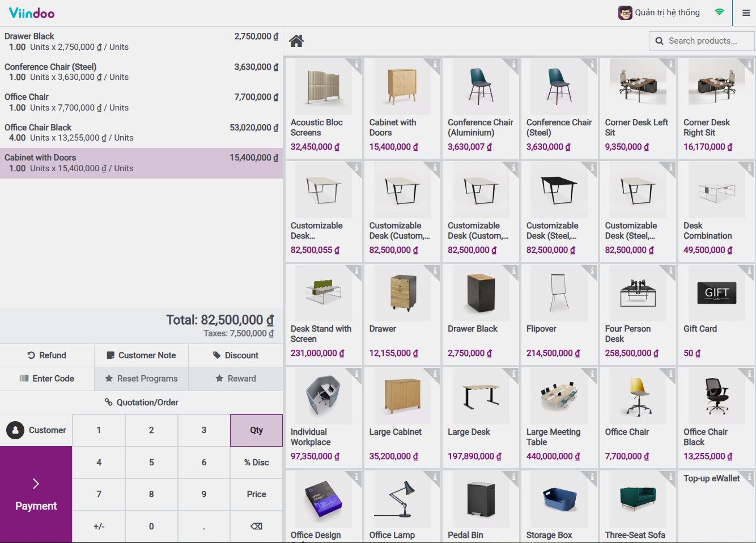Open the hamburger menu in top right

click(746, 12)
